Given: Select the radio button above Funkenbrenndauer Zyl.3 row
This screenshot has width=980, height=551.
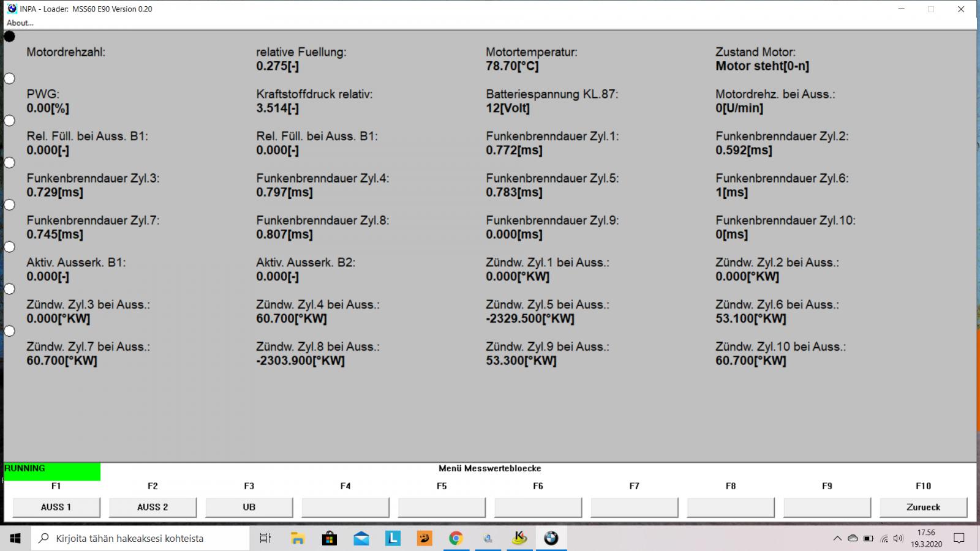Looking at the screenshot, I should [10, 163].
